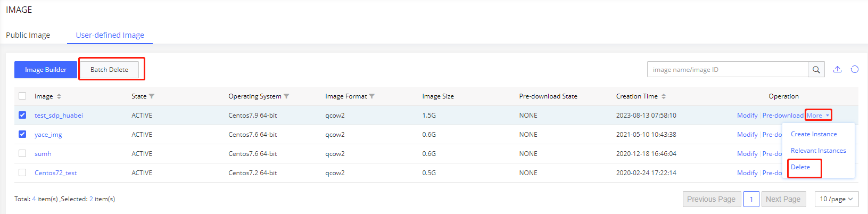The height and width of the screenshot is (214, 868).
Task: Click the Image Builder button
Action: 46,70
